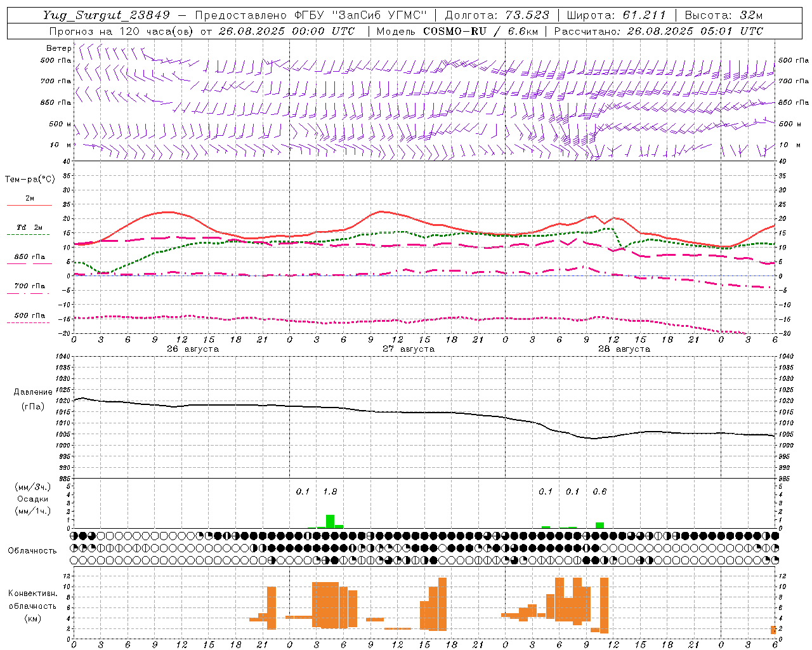Click the Тем-ра(°C) axis label
The width and height of the screenshot is (812, 650).
30,180
